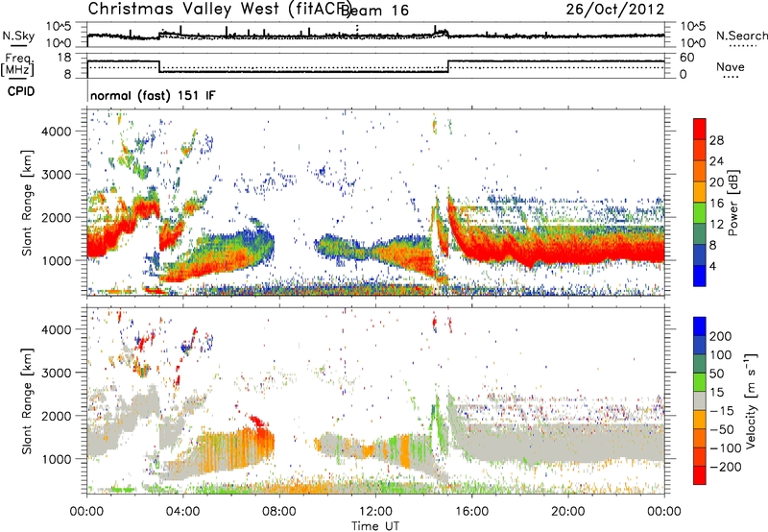Click the solid line sample under N.Sky
The height and width of the screenshot is (532, 768).
18,45
